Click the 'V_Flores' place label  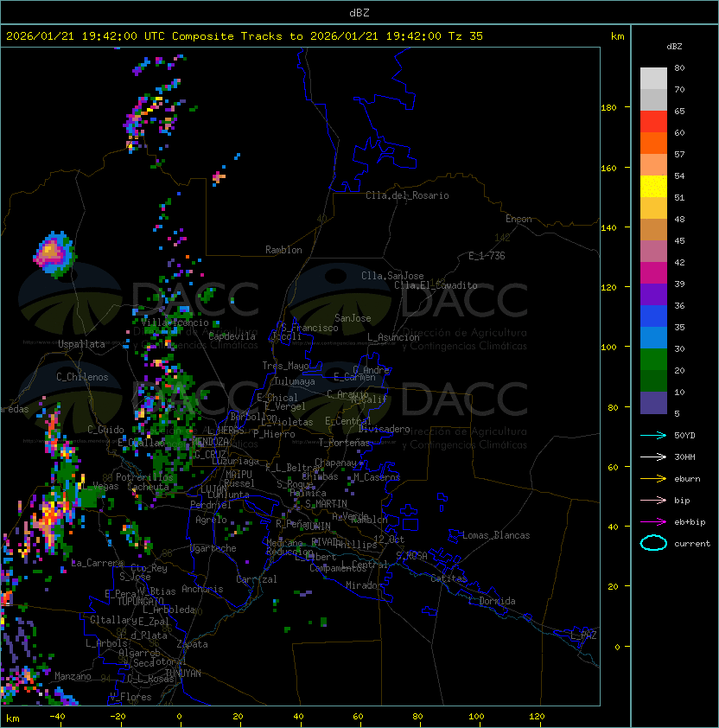(x=130, y=697)
